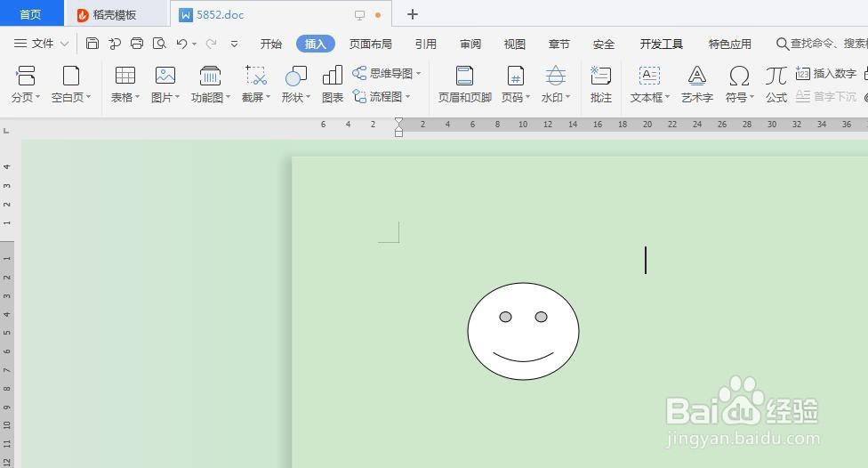Open the undo history dropdown arrow
868x468 pixels.
[194, 44]
